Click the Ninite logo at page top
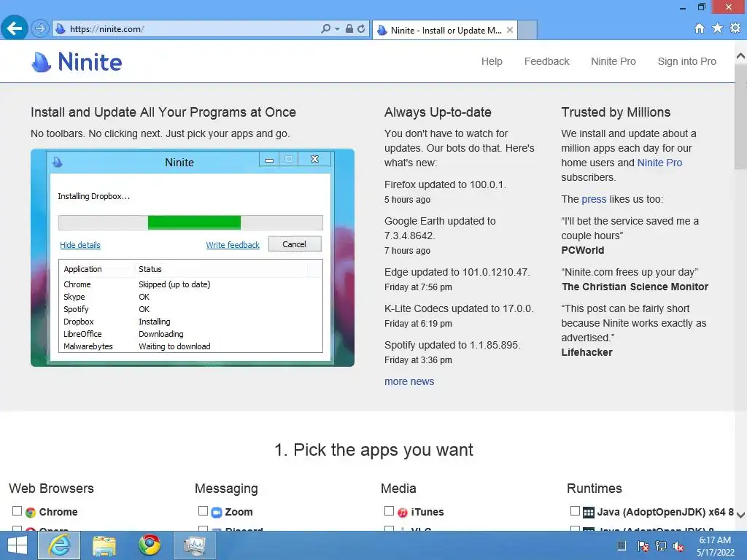 (77, 62)
